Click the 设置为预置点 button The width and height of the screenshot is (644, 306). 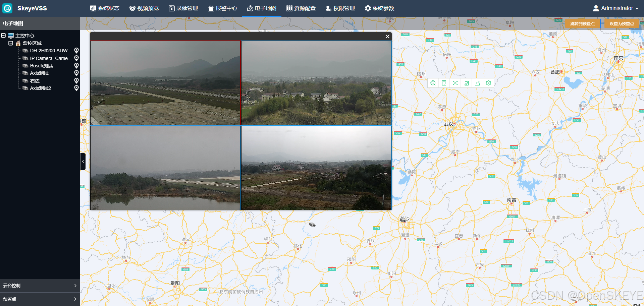point(622,23)
